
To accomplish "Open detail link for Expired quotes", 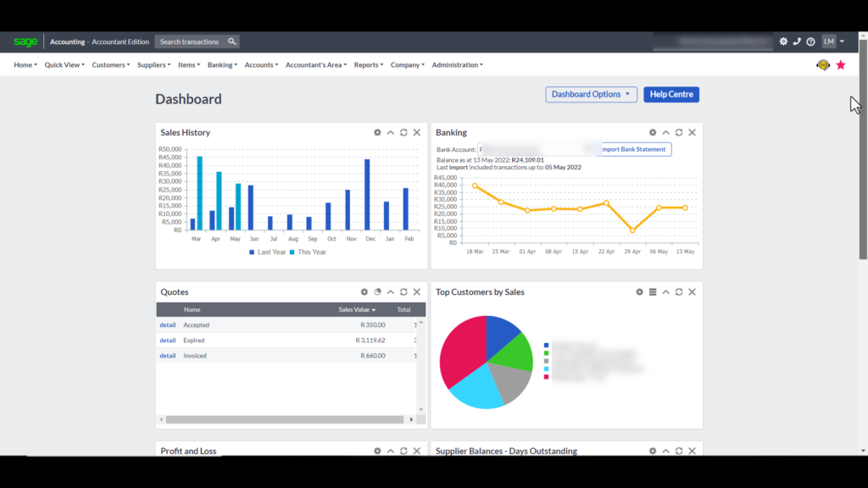I will [168, 341].
